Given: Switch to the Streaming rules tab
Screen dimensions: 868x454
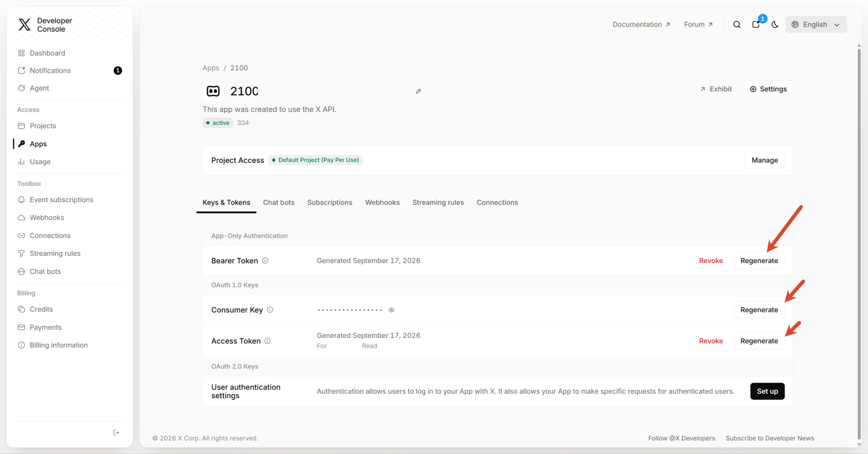Looking at the screenshot, I should coord(438,203).
